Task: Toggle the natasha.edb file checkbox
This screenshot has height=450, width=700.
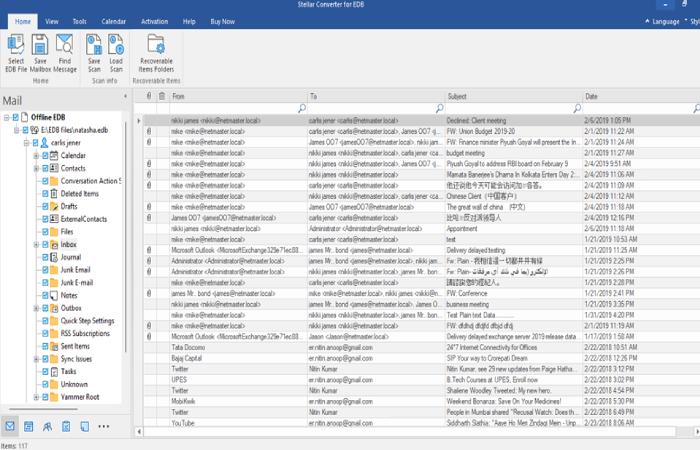Action: click(25, 130)
